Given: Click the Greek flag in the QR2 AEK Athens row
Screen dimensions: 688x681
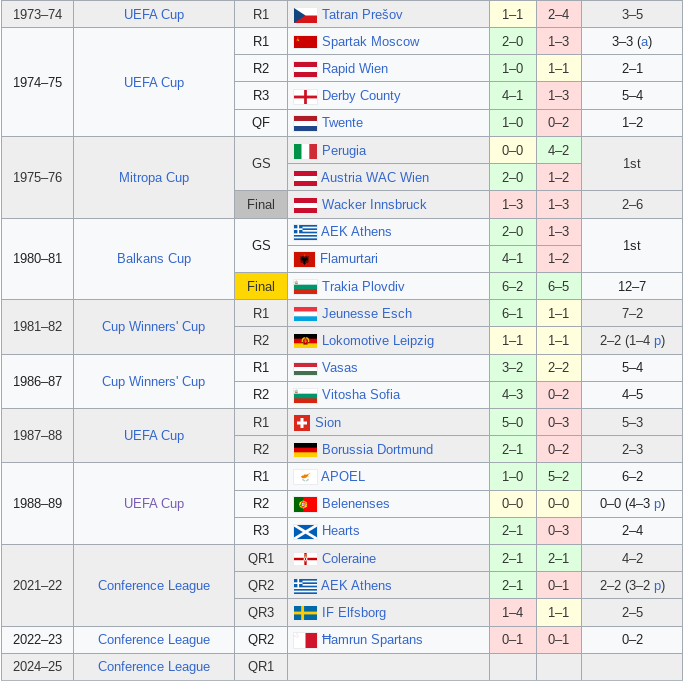Looking at the screenshot, I should pyautogui.click(x=305, y=587).
